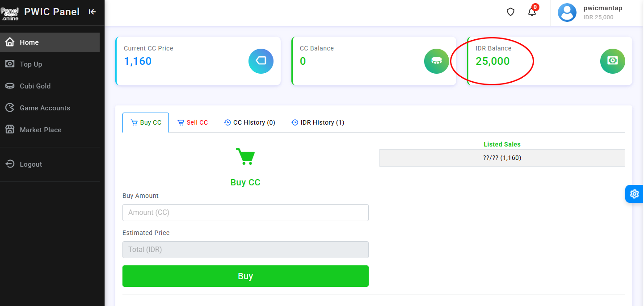Open the CC History tab
644x306 pixels.
click(x=249, y=122)
